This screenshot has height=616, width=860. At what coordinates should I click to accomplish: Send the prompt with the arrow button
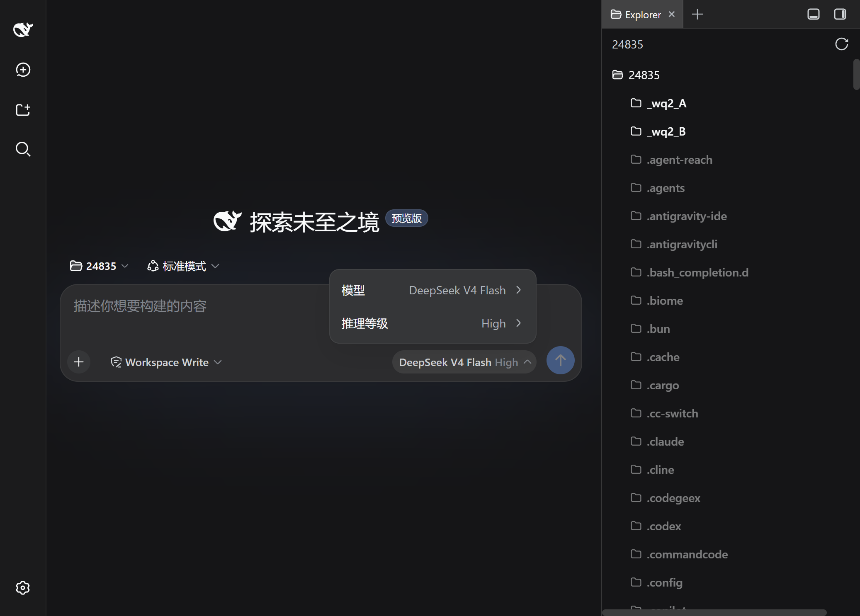[x=560, y=360]
